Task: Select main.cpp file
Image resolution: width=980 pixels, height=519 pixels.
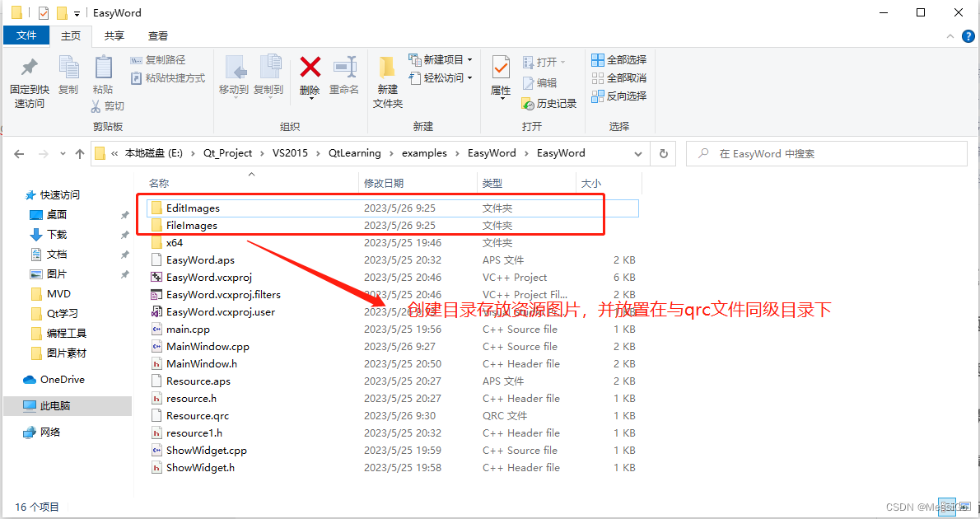Action: (x=394, y=330)
